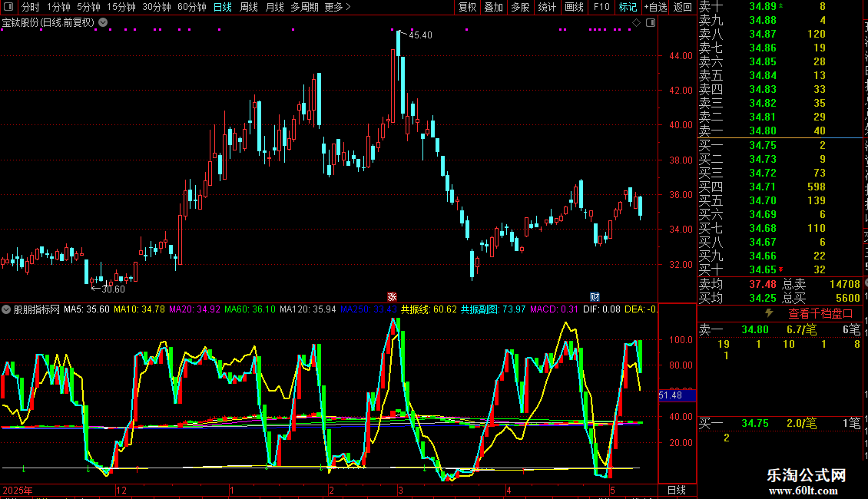Click the 6.7/笔 value in 卖一 detail row

click(802, 330)
